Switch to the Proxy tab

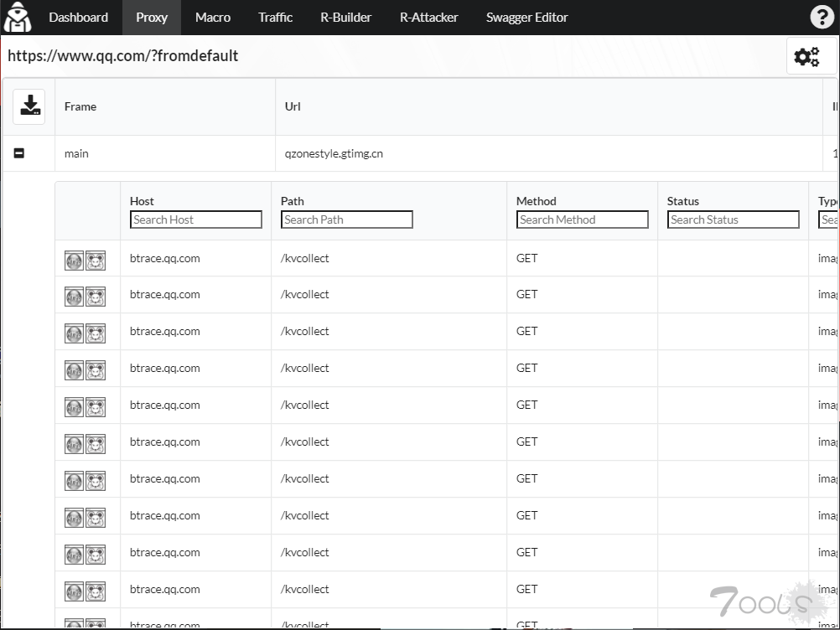pyautogui.click(x=152, y=18)
